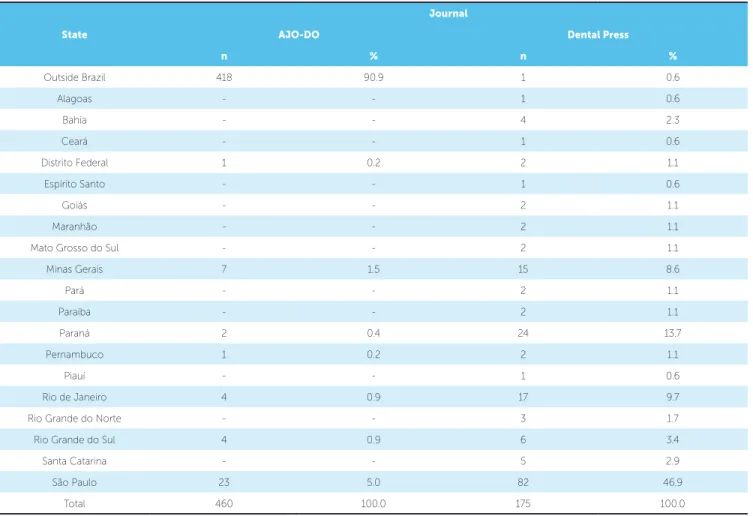Select the 'Rio de Janeiro' state name
Screen dimensions: 753x516
(x=74, y=397)
